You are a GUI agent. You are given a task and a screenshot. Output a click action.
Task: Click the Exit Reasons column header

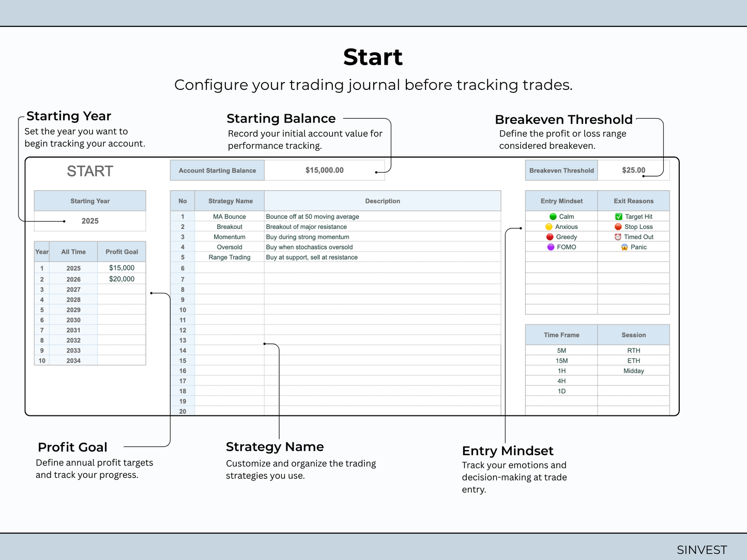tap(634, 201)
